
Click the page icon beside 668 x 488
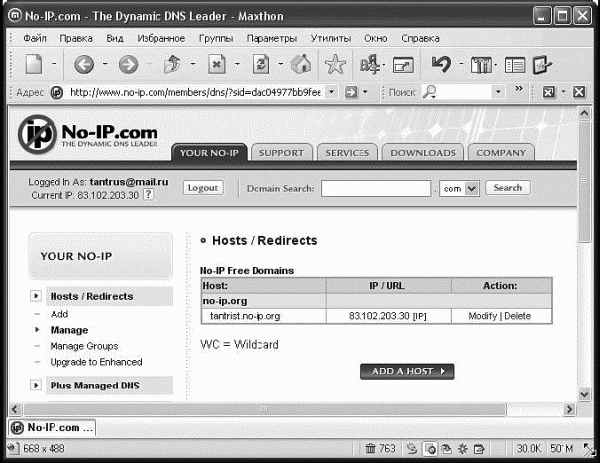pos(12,448)
